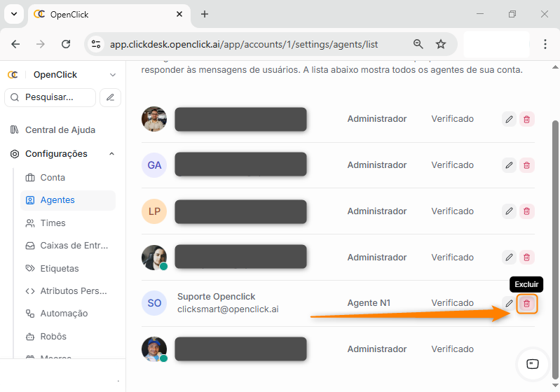The width and height of the screenshot is (560, 392).
Task: Expand the OpenClick account switcher
Action: click(113, 75)
